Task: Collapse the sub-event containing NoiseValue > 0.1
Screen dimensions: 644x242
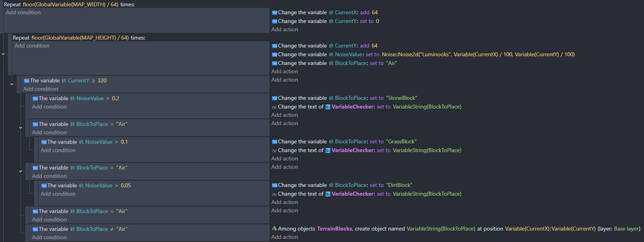Action: tap(21, 128)
